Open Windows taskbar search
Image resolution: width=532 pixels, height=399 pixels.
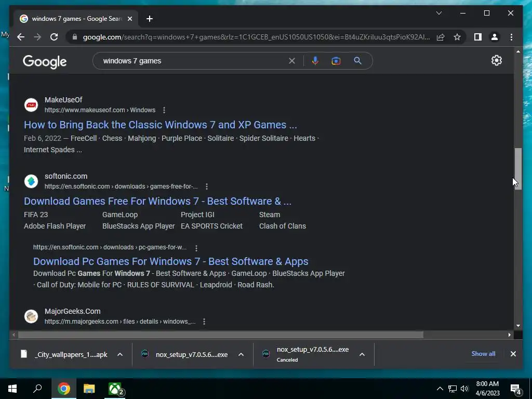[x=37, y=389]
